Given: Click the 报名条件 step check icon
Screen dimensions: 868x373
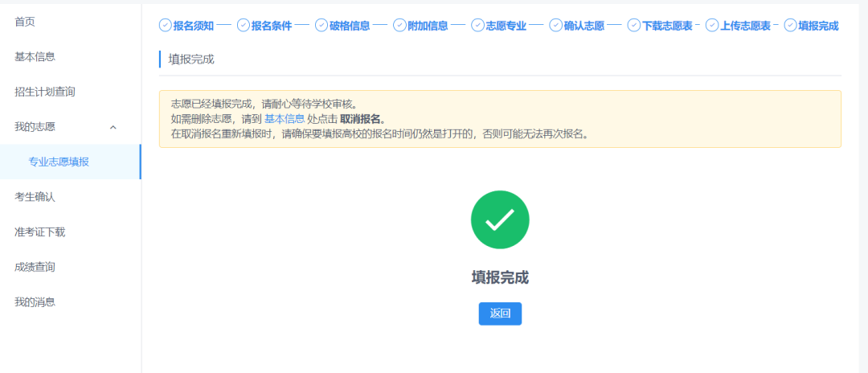Looking at the screenshot, I should coord(243,26).
